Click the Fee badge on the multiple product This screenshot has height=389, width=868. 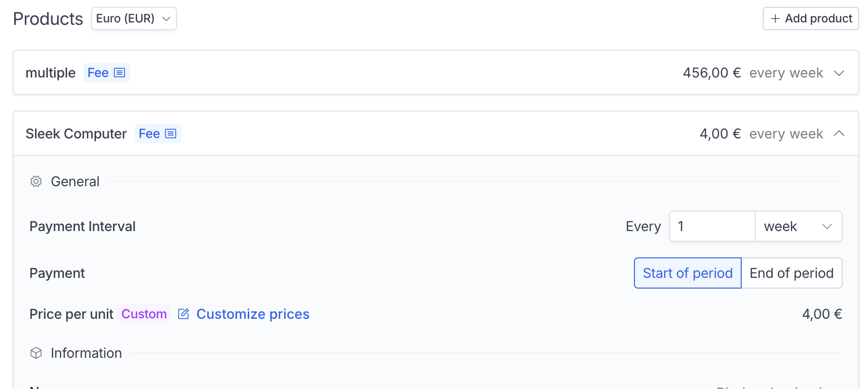point(106,73)
